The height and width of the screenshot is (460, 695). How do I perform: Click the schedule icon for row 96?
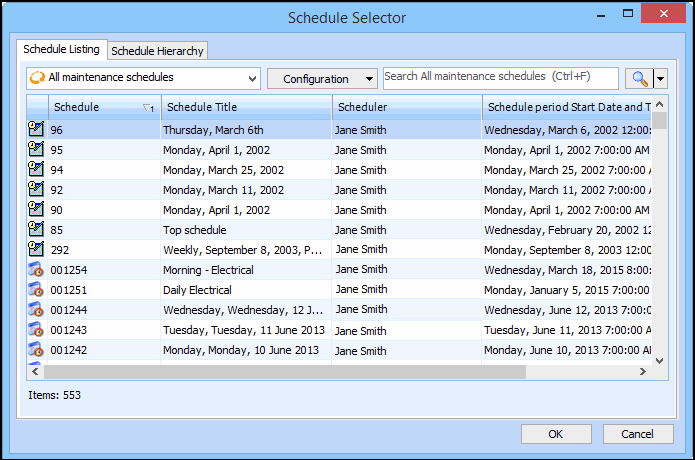pos(36,129)
